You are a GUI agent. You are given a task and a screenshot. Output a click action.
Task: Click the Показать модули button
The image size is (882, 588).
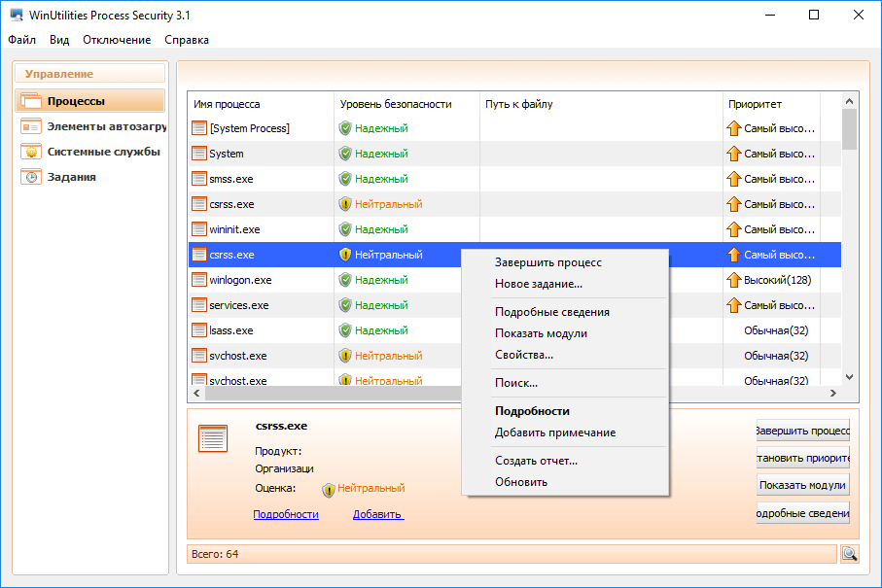tap(802, 485)
